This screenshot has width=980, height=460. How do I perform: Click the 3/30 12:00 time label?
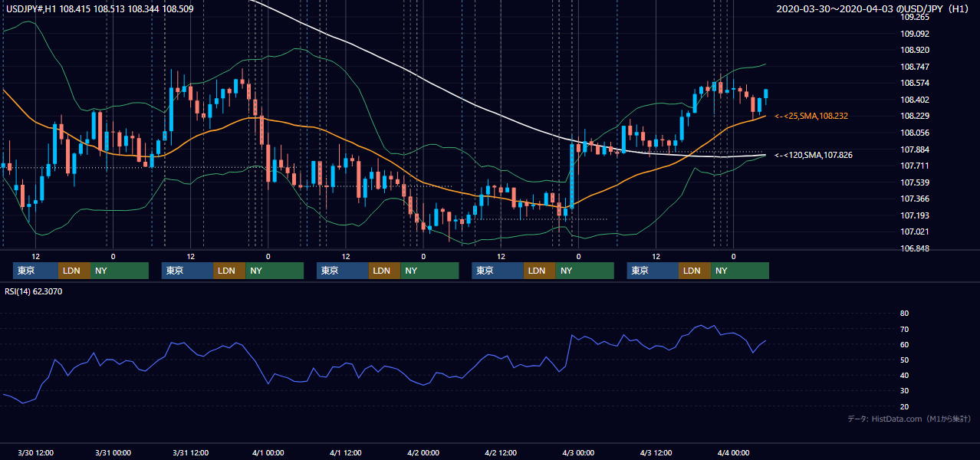35,452
